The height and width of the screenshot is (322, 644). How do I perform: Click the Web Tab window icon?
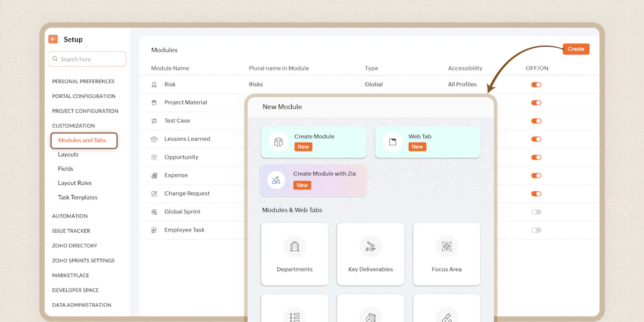(x=392, y=142)
